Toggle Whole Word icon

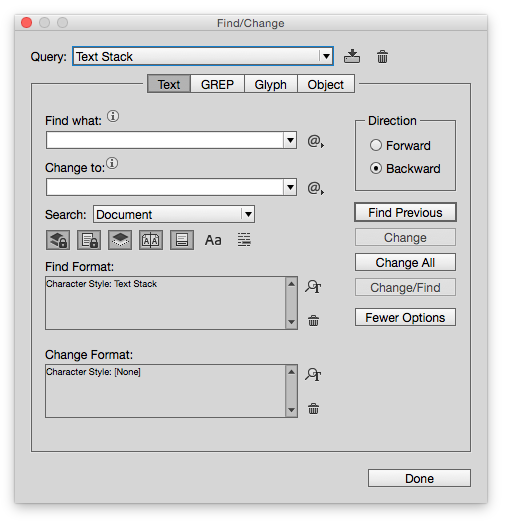244,240
